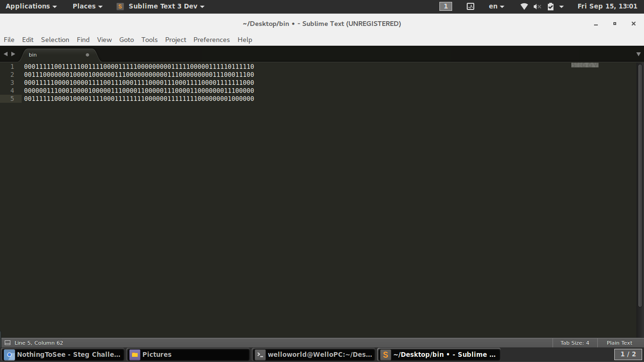Open the tab list dropdown arrow
Screen dimensions: 644x362
coord(638,54)
